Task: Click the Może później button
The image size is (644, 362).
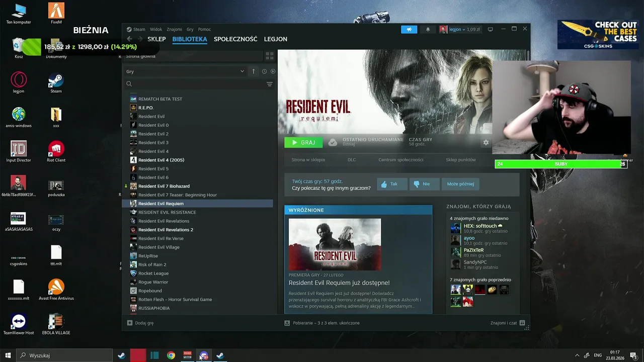Action: pos(460,184)
